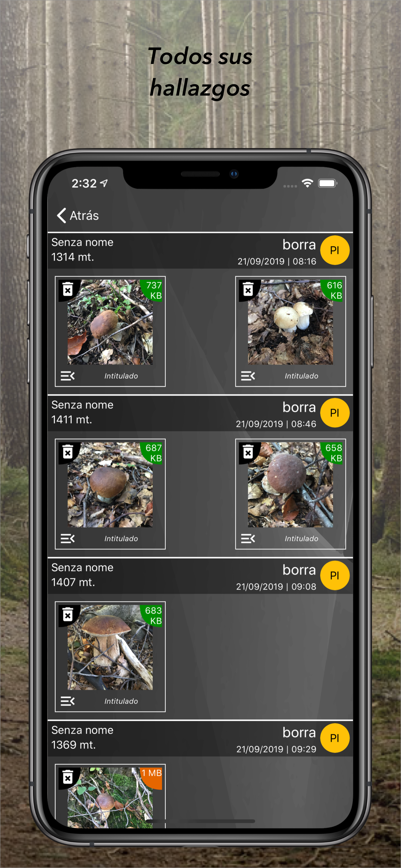Tap trash icon on 658 KB photo
The height and width of the screenshot is (868, 401).
point(248,452)
